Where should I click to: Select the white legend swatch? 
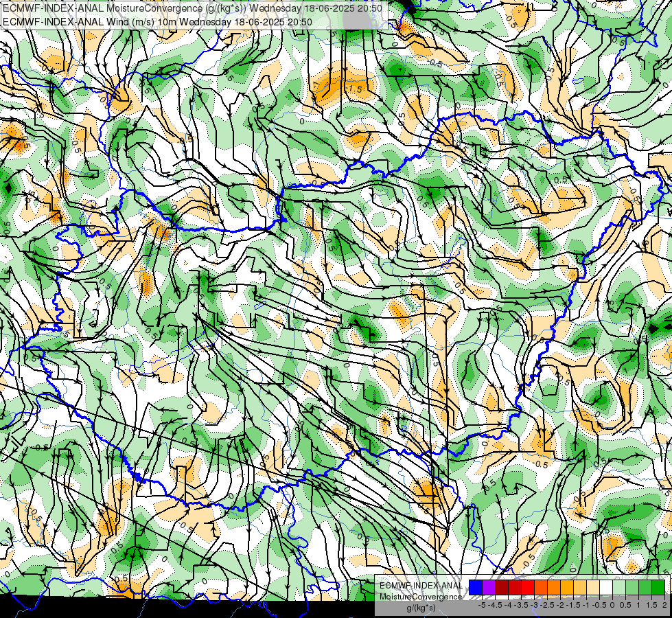point(606,587)
